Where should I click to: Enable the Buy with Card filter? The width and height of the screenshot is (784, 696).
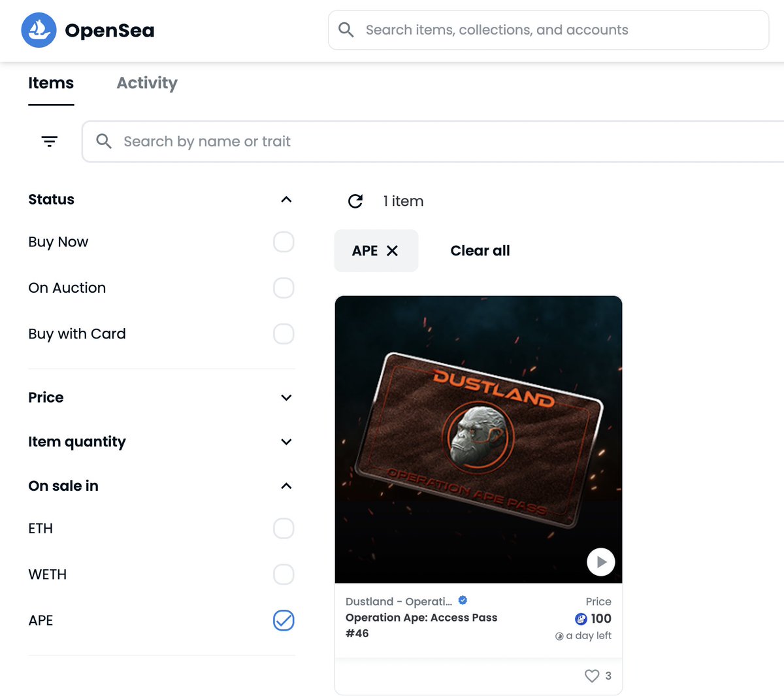[284, 334]
